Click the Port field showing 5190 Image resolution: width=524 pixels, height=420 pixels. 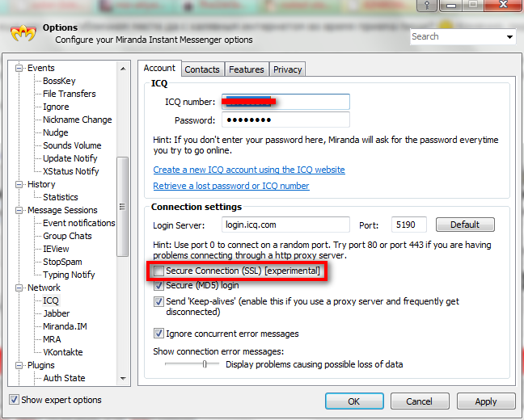(409, 225)
